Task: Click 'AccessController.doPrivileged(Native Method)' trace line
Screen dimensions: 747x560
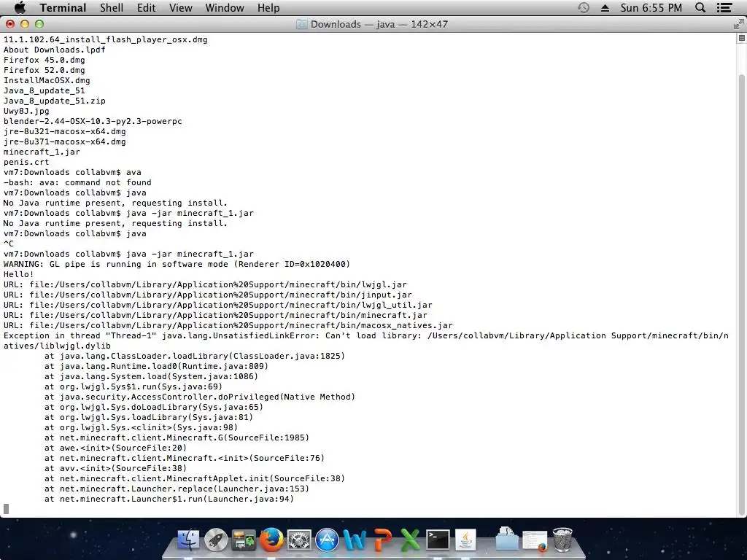Action: click(200, 397)
